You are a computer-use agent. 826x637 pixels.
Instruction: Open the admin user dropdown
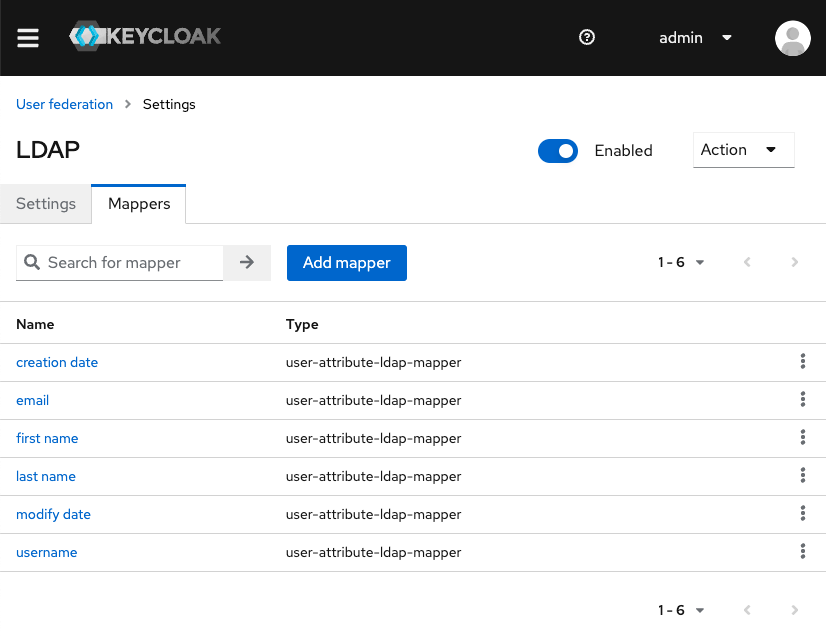coord(696,38)
